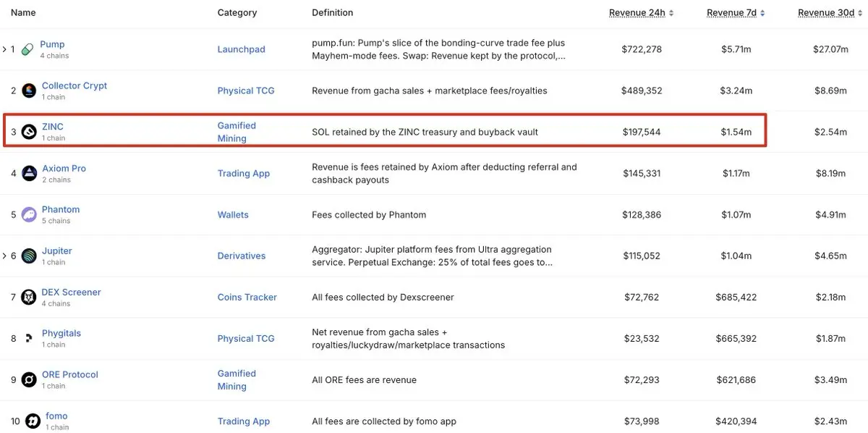Screen dimensions: 868x433
Task: Click the Pump protocol pill icon
Action: coord(27,49)
